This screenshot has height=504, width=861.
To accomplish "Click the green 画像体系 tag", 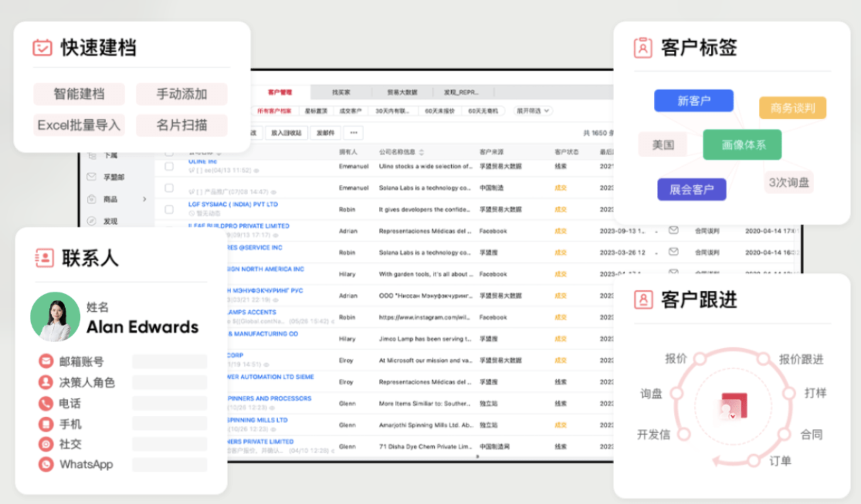I will pos(742,145).
